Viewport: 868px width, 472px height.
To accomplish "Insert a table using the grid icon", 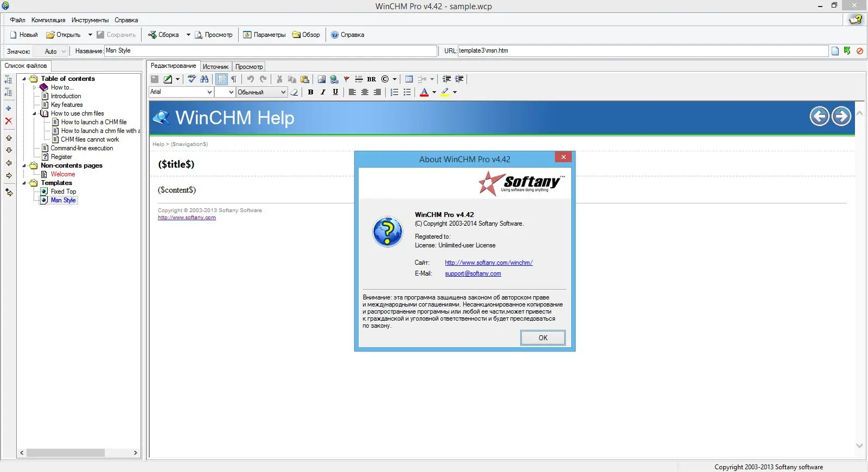I will [x=409, y=79].
